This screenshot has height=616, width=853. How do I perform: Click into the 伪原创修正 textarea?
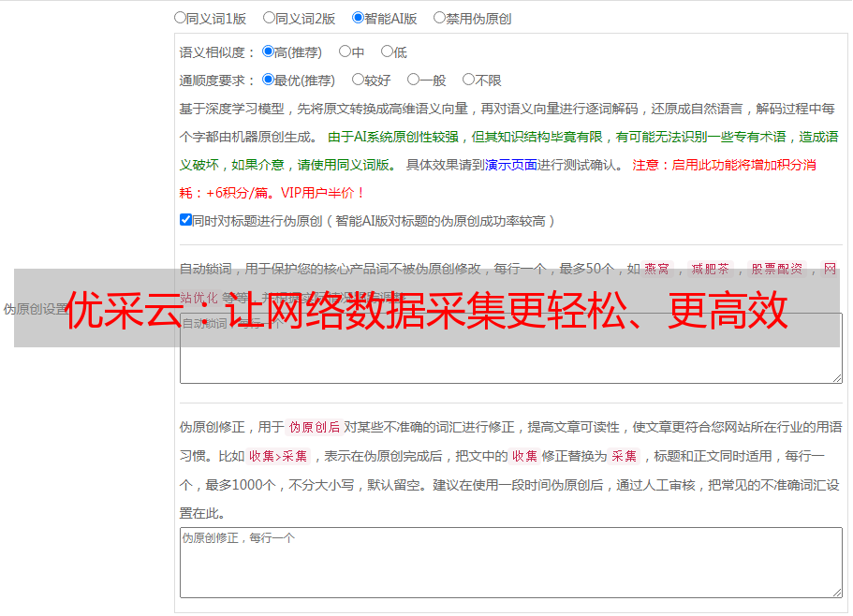(x=511, y=563)
